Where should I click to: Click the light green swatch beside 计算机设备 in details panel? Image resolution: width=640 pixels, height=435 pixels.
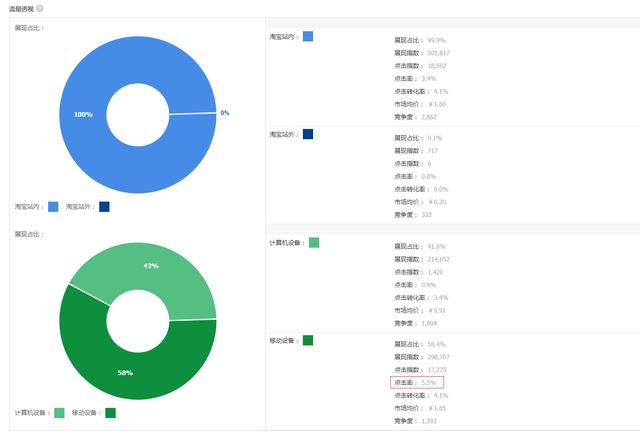tap(314, 243)
